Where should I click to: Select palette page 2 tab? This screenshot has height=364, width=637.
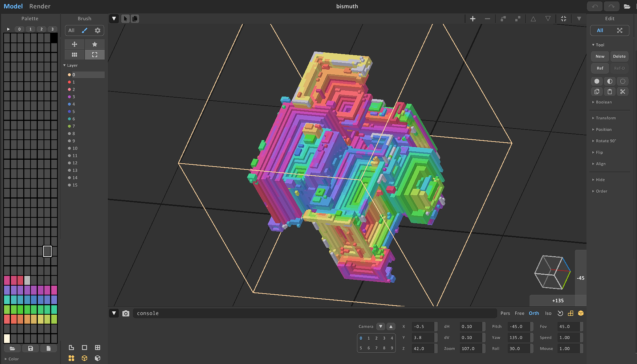point(41,29)
